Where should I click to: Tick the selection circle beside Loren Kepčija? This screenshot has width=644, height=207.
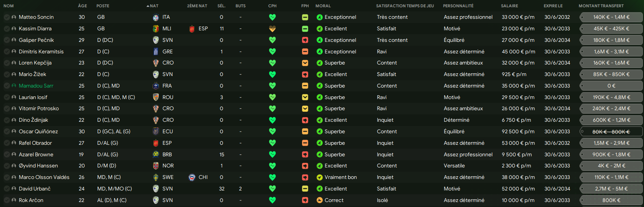[7, 63]
